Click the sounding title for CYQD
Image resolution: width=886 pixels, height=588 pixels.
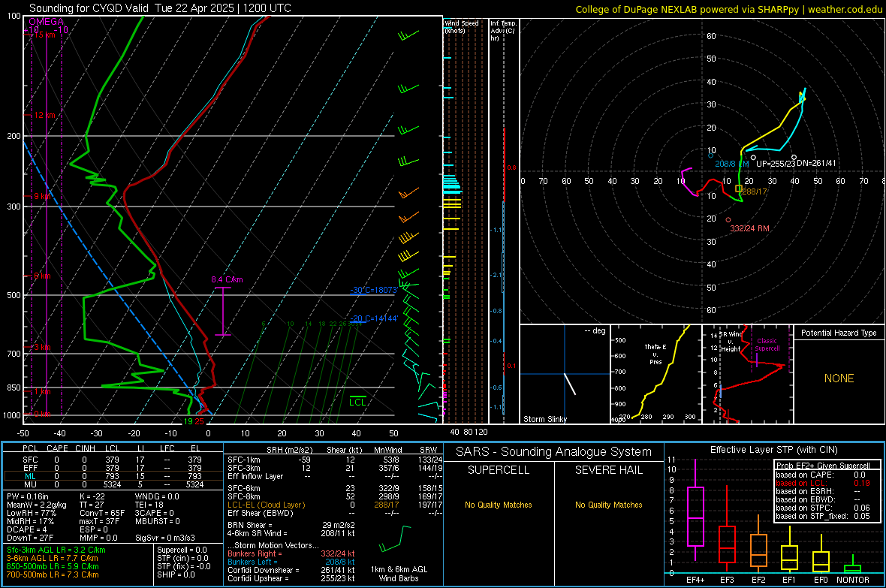pos(160,8)
